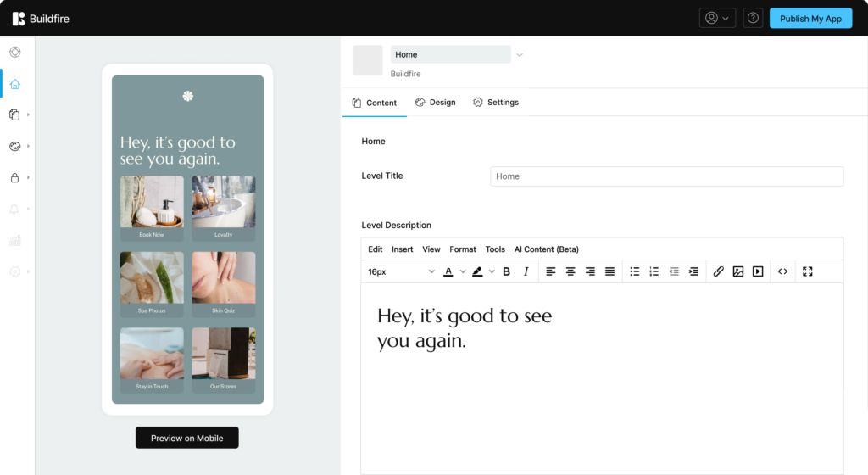Screen dimensions: 868x475
Task: Expand the Home plugin selector chevron
Action: [x=520, y=55]
